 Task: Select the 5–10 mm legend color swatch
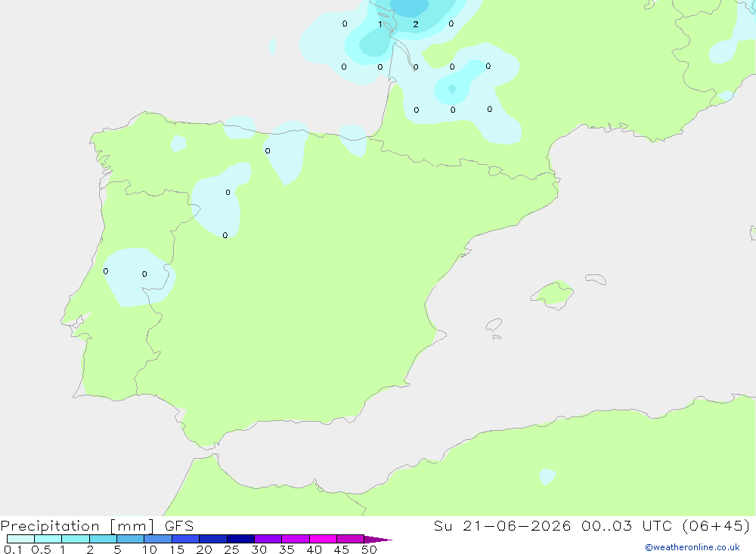pos(130,539)
